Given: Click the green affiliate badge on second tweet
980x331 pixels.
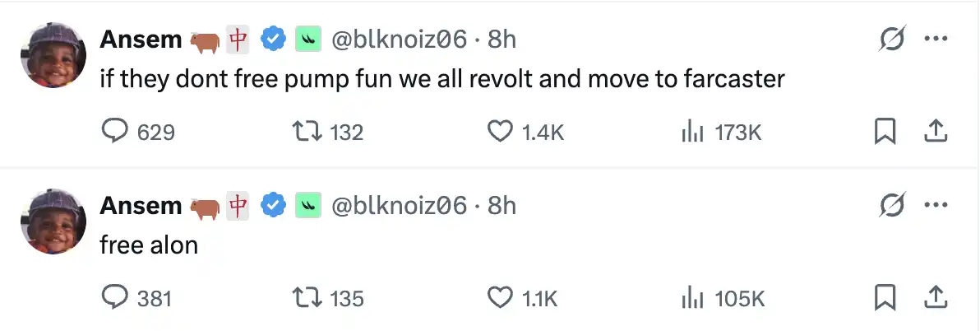Looking at the screenshot, I should point(307,205).
